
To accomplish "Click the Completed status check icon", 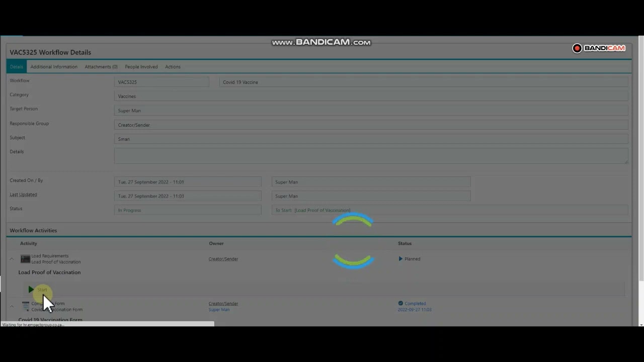I will (400, 303).
